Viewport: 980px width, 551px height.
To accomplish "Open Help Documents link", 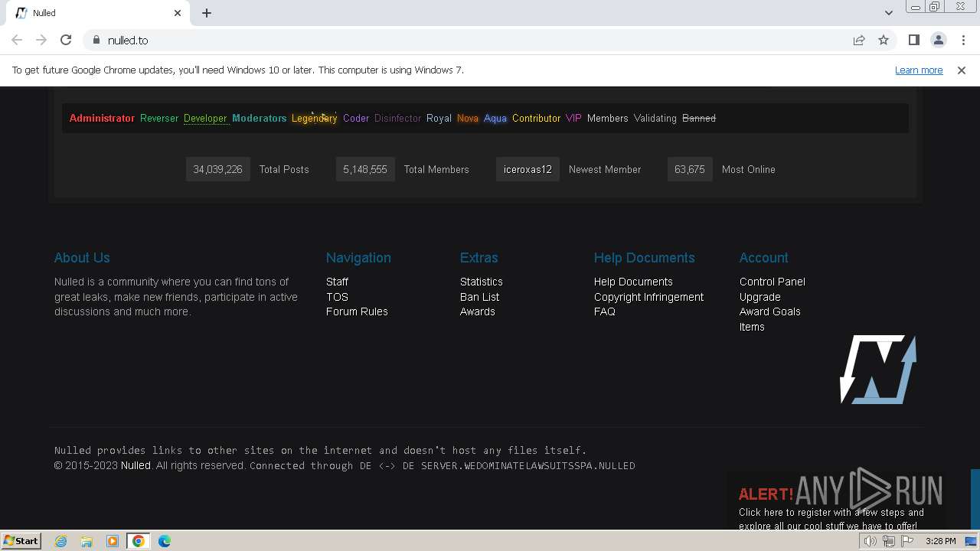I will 633,282.
